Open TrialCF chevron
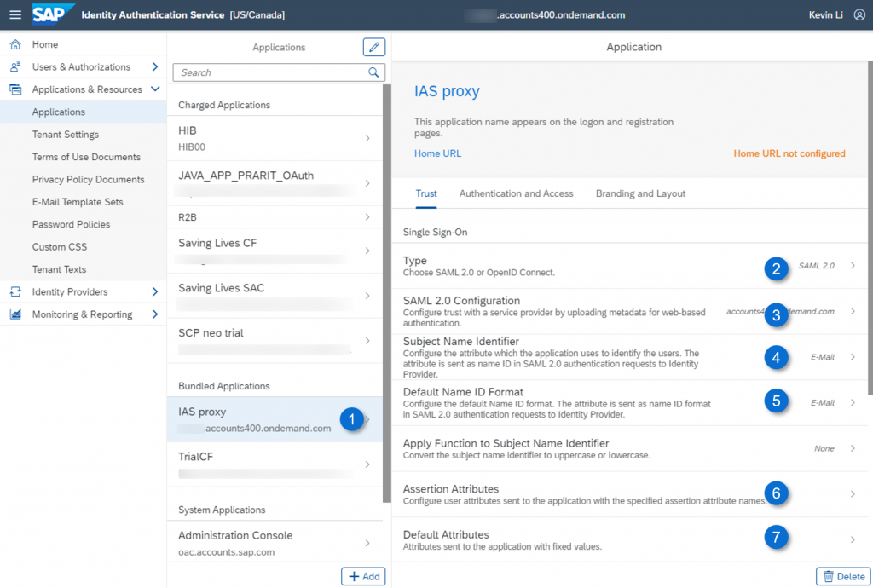Image resolution: width=873 pixels, height=588 pixels. click(367, 464)
